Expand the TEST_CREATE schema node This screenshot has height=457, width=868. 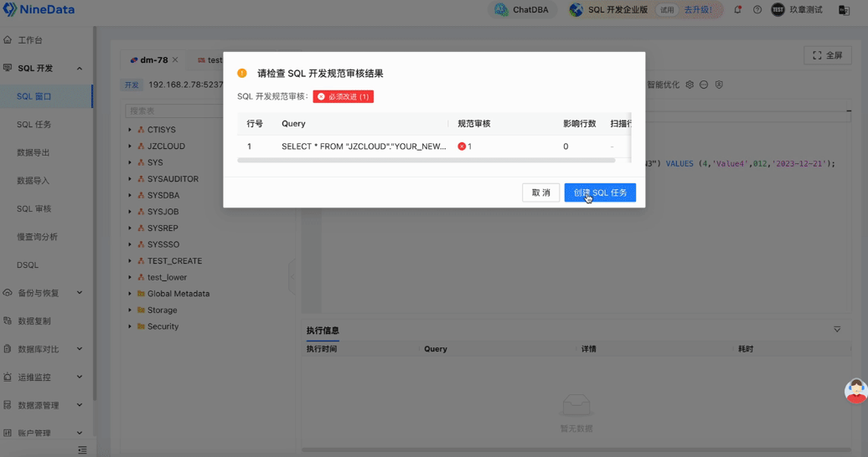(130, 260)
